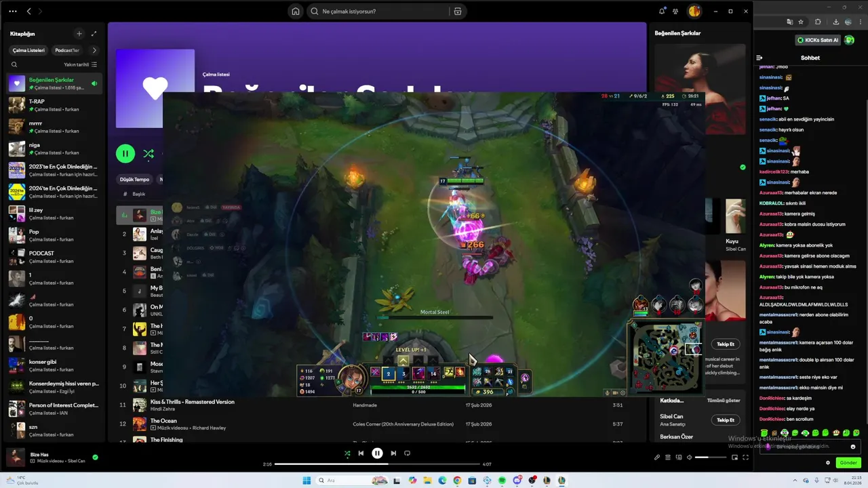Open lyrics microphone icon in player bar
Image resolution: width=868 pixels, height=488 pixels.
657,457
